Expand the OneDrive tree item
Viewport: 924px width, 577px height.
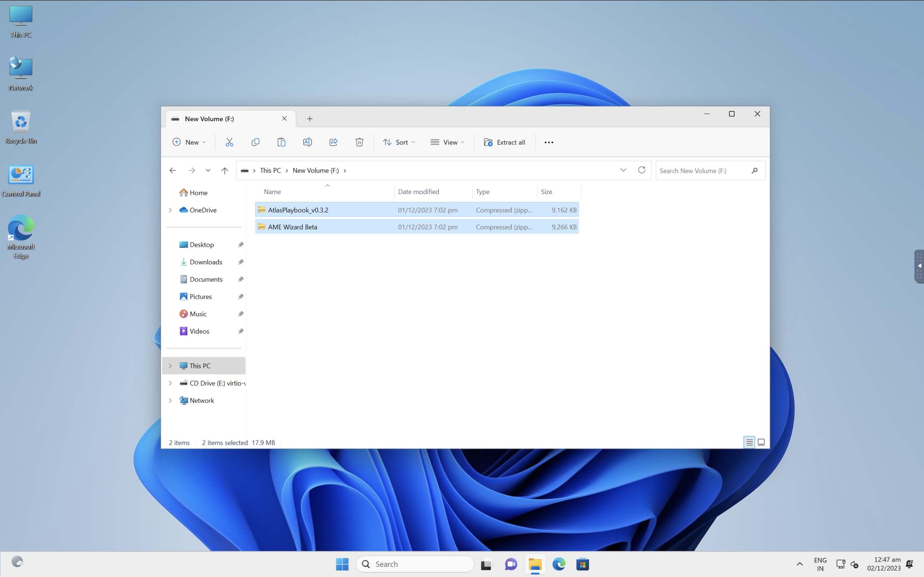pyautogui.click(x=170, y=209)
